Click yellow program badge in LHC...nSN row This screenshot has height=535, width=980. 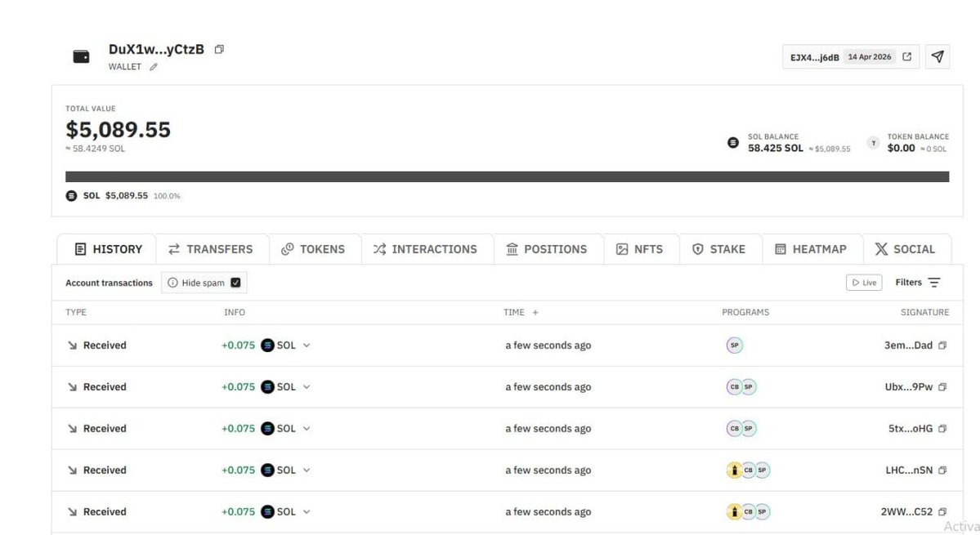point(734,470)
